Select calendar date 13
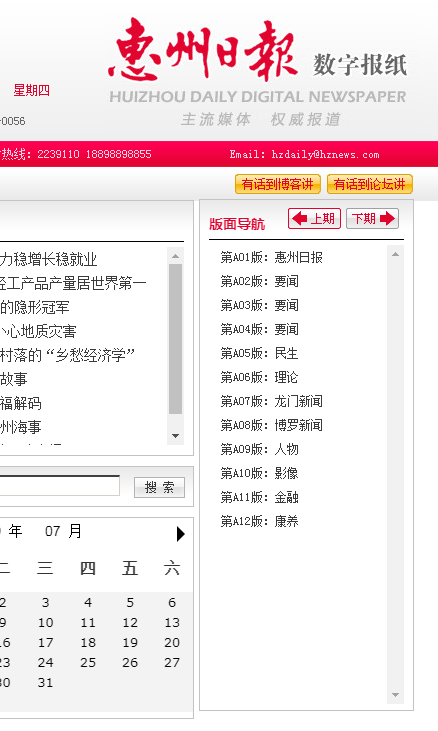The width and height of the screenshot is (438, 731). click(x=172, y=622)
